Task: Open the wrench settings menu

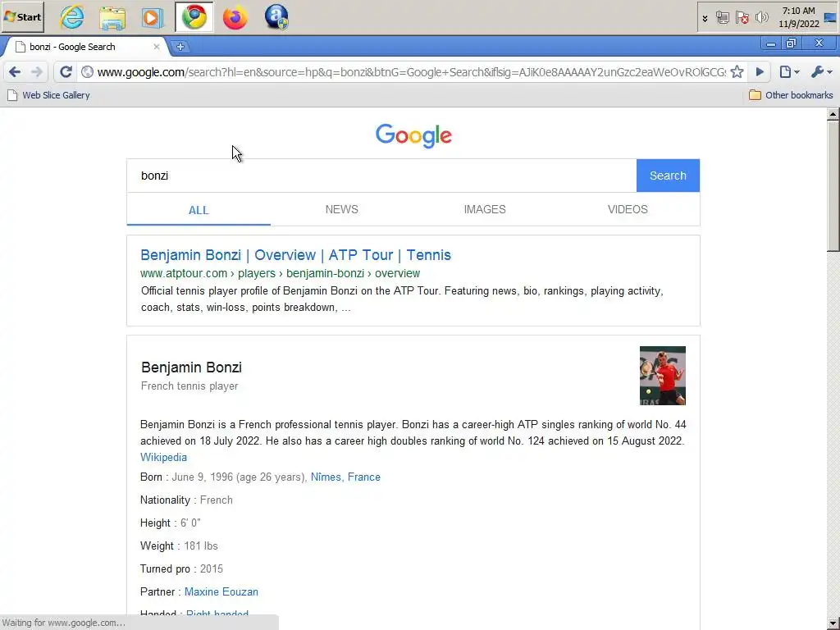Action: [x=821, y=72]
